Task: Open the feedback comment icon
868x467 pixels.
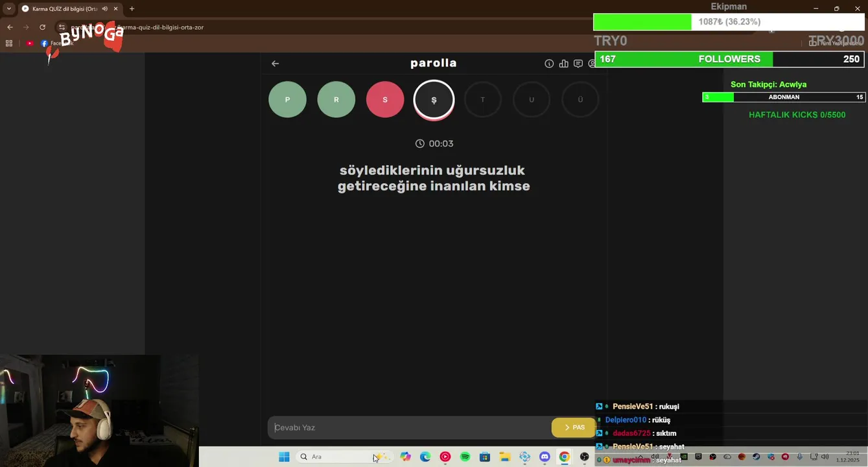Action: coord(578,64)
